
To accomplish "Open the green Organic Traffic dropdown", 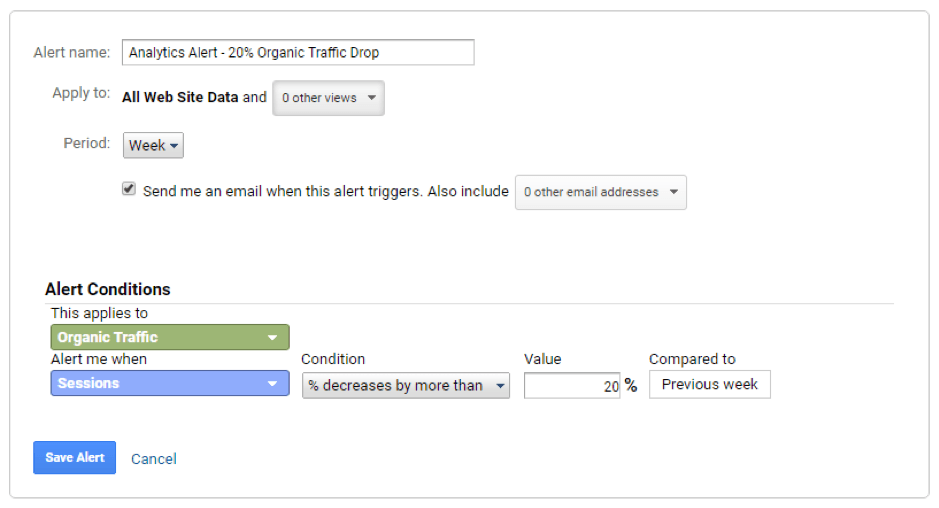I will point(169,337).
